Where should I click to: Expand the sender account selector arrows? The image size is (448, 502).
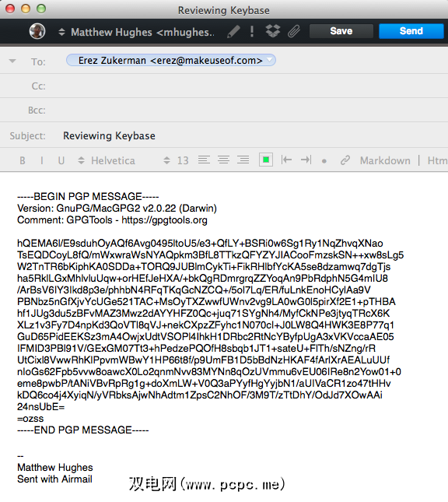click(x=61, y=32)
